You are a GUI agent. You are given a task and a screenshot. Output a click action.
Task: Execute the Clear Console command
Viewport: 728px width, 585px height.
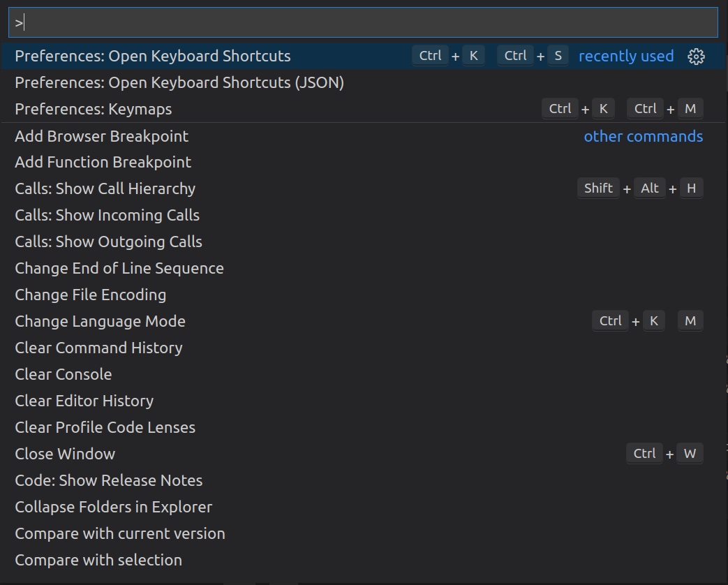click(x=64, y=375)
